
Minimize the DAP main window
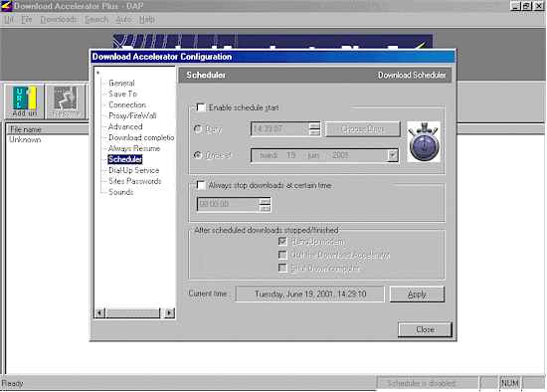coord(515,6)
